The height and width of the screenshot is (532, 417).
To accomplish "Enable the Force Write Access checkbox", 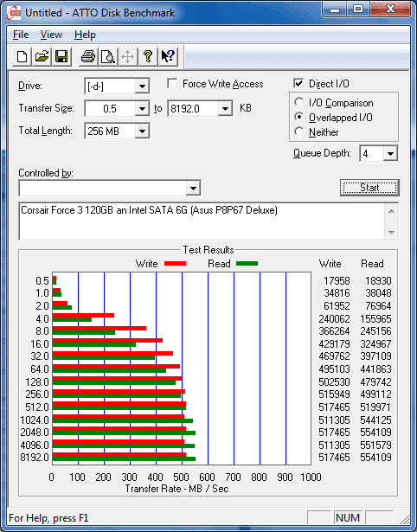I will [172, 83].
